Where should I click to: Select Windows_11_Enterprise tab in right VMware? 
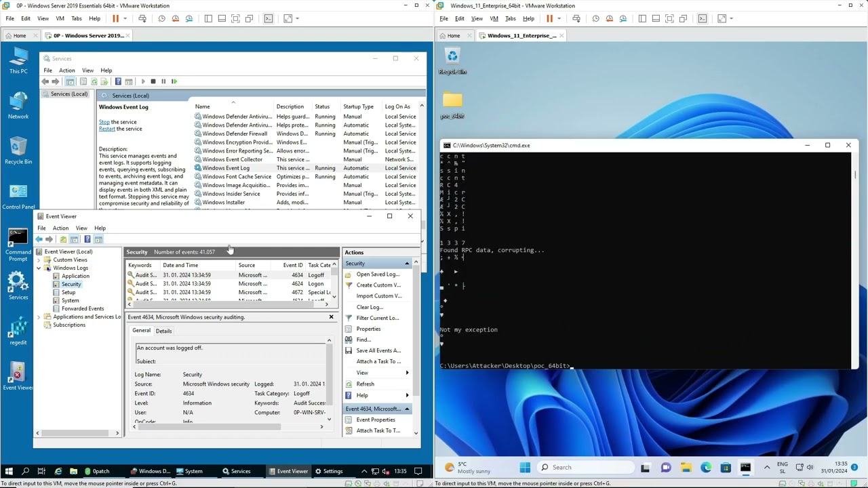521,35
